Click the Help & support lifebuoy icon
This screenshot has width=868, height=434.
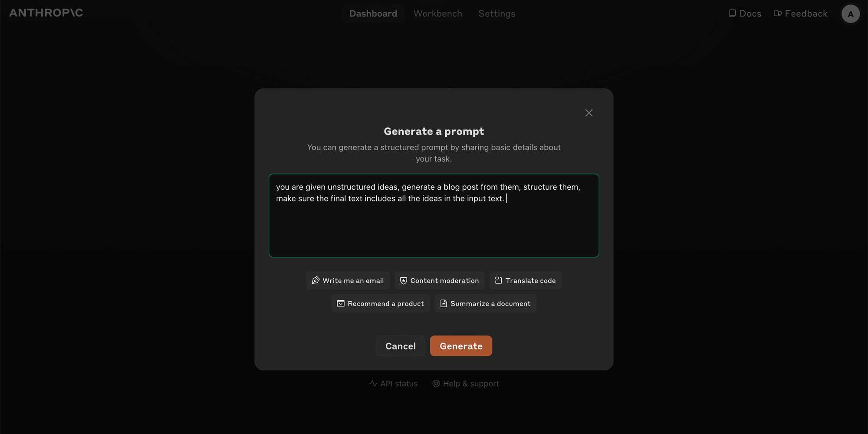[436, 384]
